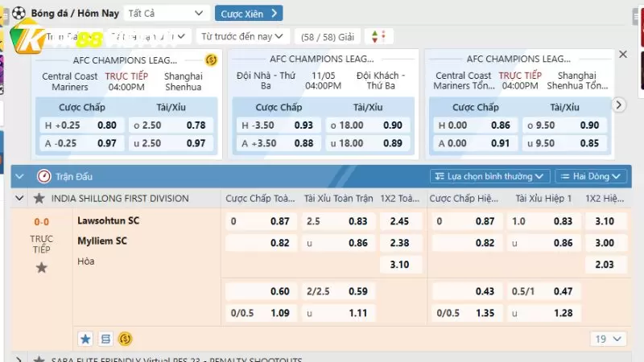Expand the 19 more markets dropdown

coord(609,339)
